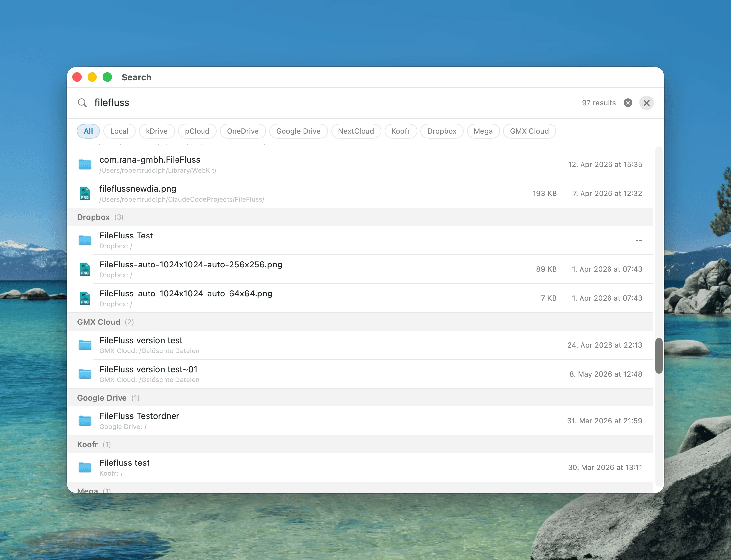This screenshot has height=560, width=731.
Task: Click the date 8. May 2026 at 12:48
Action: click(x=606, y=374)
